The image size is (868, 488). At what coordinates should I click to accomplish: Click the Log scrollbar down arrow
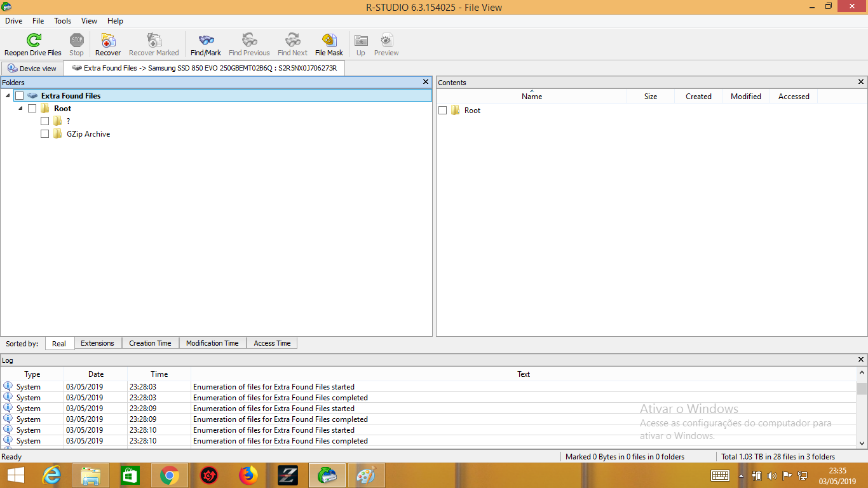coord(862,444)
